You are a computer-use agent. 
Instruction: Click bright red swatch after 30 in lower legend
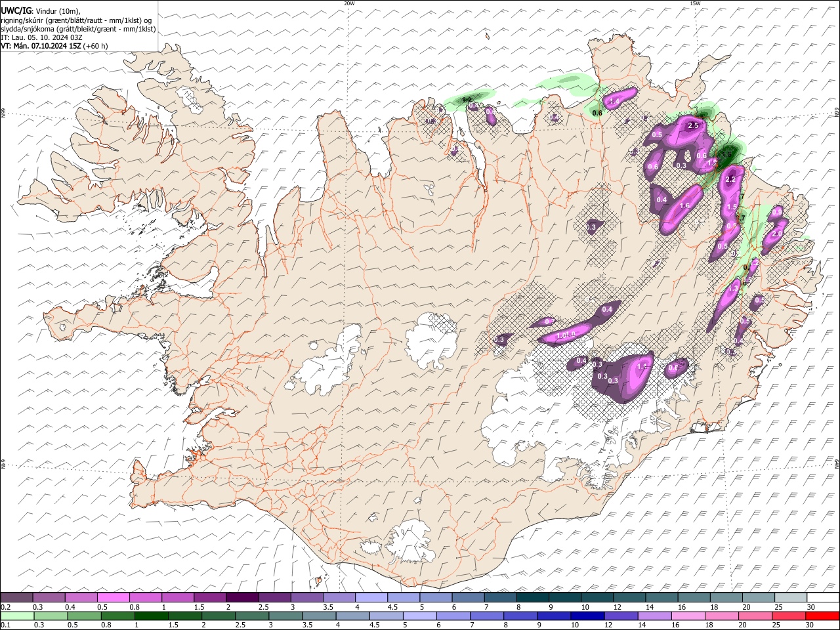pyautogui.click(x=823, y=616)
